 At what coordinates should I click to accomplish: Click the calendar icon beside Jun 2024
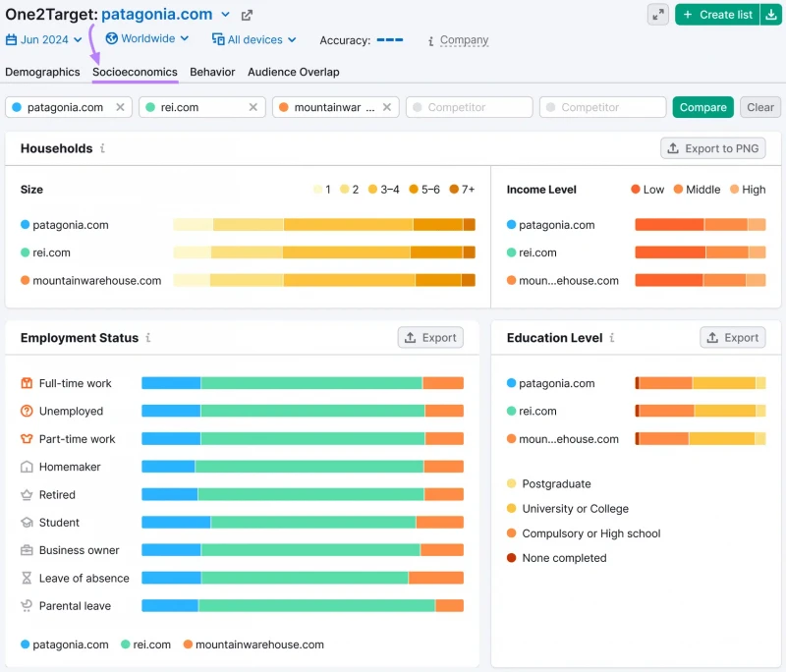point(11,39)
